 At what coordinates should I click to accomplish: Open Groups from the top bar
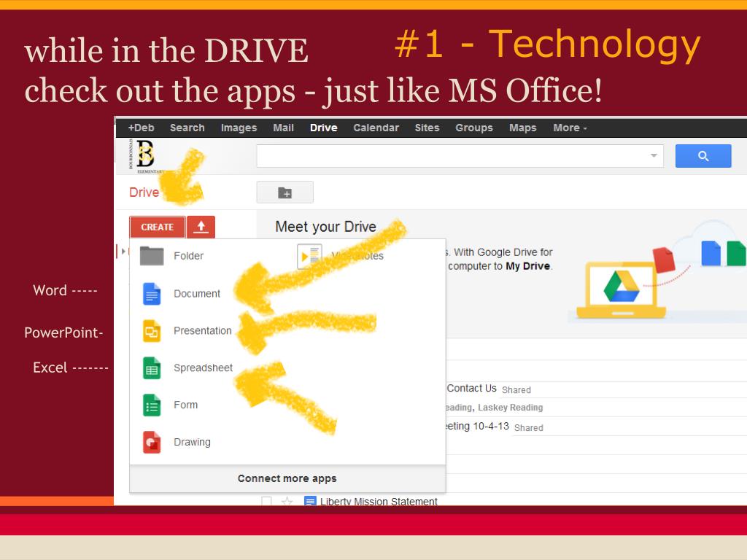(474, 128)
